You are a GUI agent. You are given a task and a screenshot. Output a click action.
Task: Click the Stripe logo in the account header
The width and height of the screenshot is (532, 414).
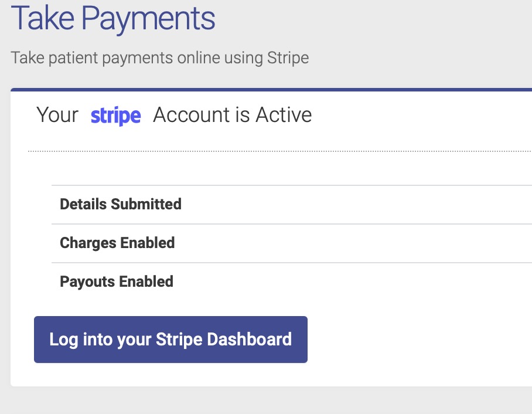coord(115,116)
